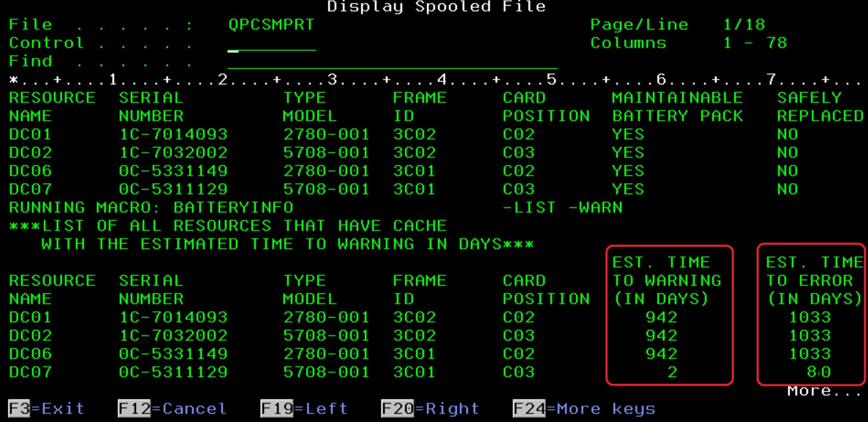Screen dimensions: 868x422
Task: Focus the Find input field
Action: click(392, 63)
